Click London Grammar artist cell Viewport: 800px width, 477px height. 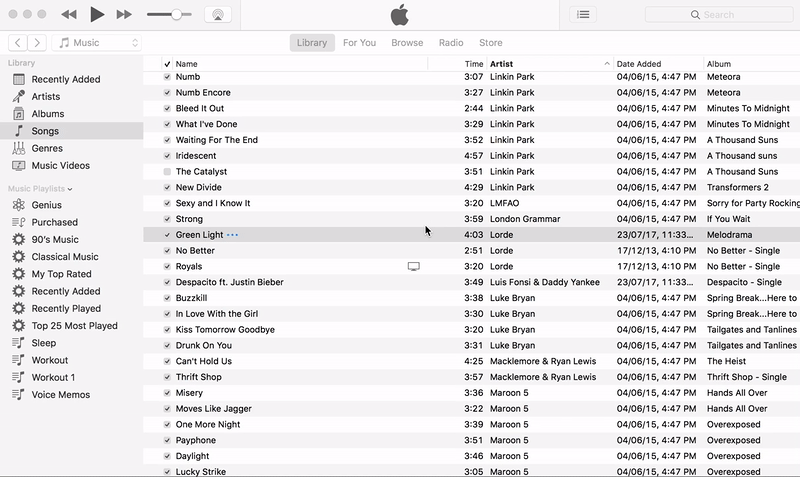(525, 219)
